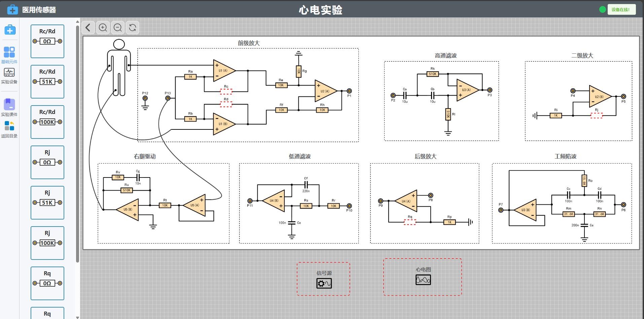Click the 15.8K Ro resistor

pos(584,181)
